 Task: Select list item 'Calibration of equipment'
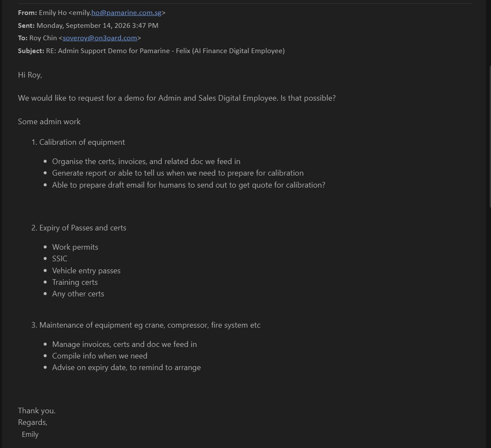click(82, 142)
